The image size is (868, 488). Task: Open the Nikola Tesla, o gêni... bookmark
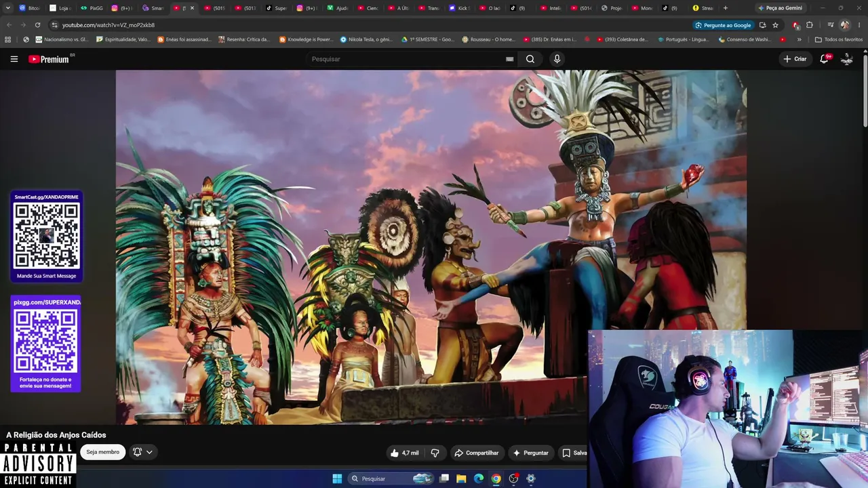coord(366,39)
